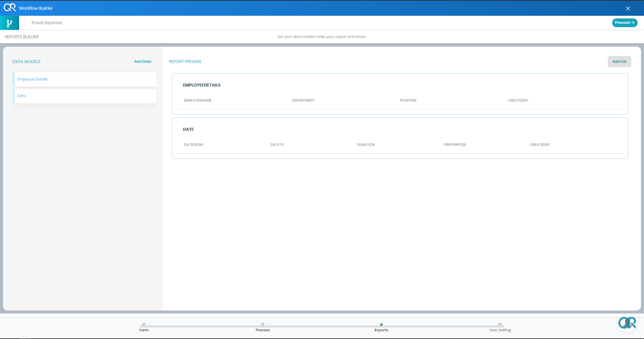Click the Add List button
The height and width of the screenshot is (339, 644).
pos(619,61)
